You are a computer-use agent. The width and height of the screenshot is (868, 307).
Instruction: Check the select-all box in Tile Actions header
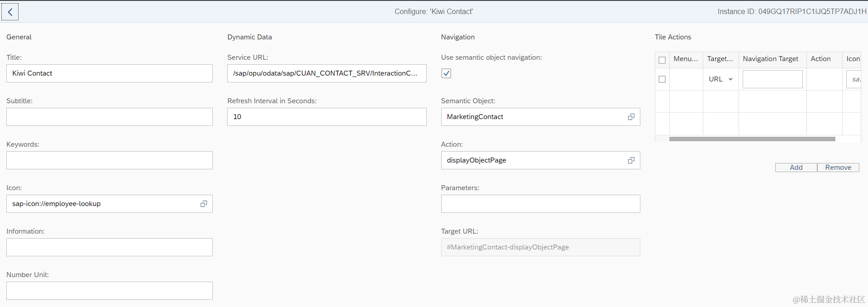pos(662,60)
